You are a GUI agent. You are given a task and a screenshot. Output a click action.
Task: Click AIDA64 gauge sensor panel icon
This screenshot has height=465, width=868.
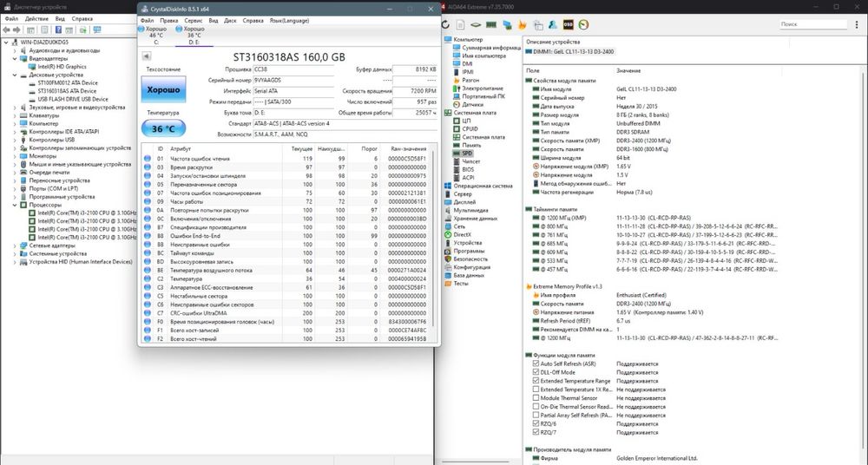(x=583, y=24)
